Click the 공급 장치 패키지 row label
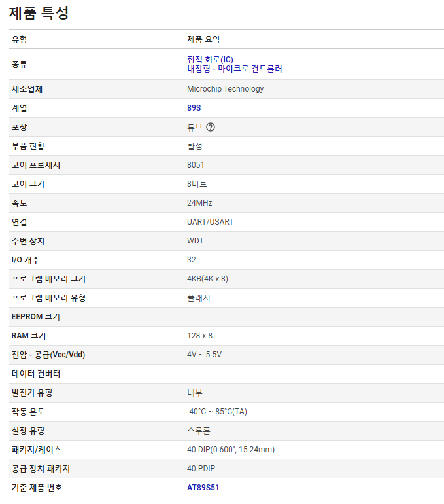Image resolution: width=444 pixels, height=504 pixels. tap(41, 468)
